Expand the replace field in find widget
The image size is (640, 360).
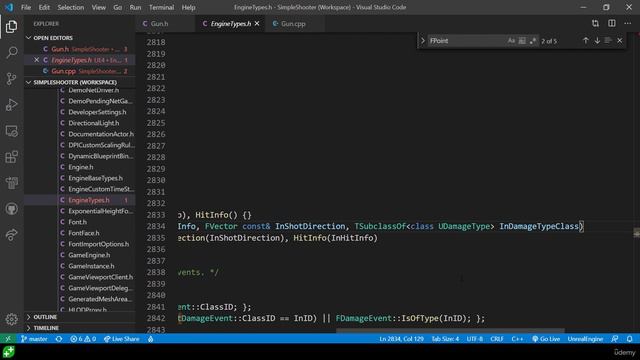pyautogui.click(x=423, y=41)
